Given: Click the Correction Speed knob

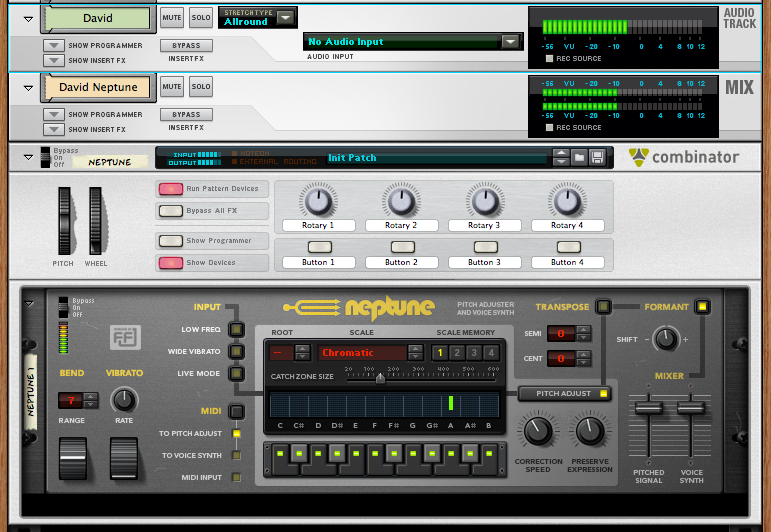Looking at the screenshot, I should [538, 431].
